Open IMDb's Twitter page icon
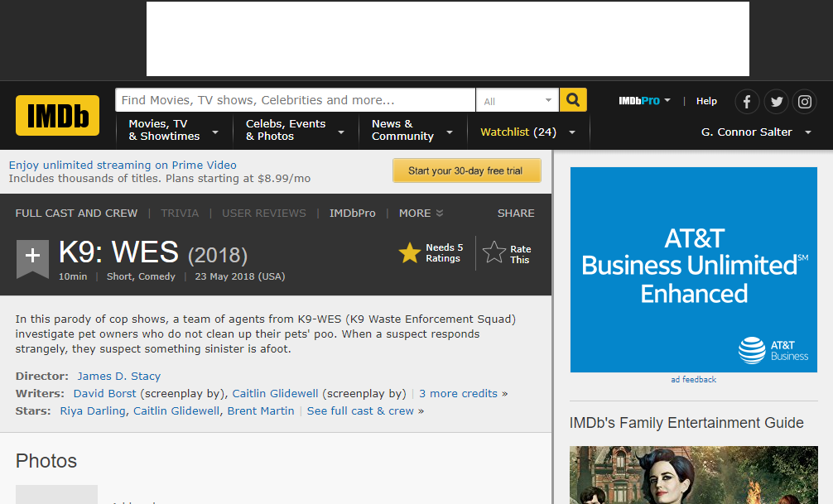 pyautogui.click(x=776, y=102)
